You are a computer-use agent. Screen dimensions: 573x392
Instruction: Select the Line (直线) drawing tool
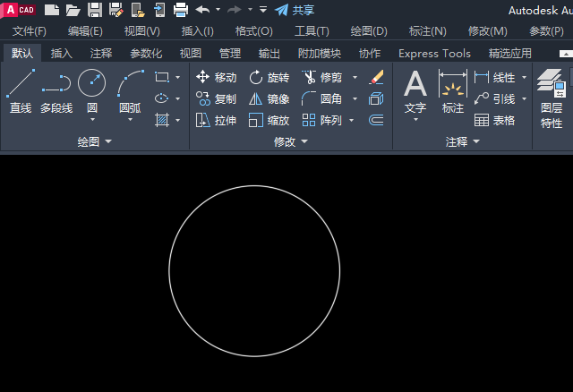(x=21, y=91)
